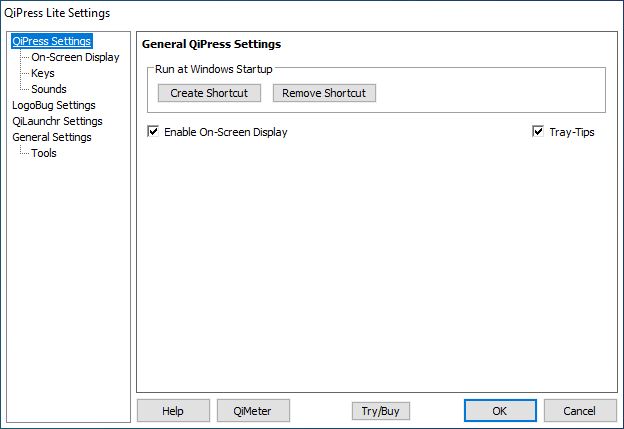Image resolution: width=624 pixels, height=429 pixels.
Task: Open the Sounds settings page
Action: 49,89
